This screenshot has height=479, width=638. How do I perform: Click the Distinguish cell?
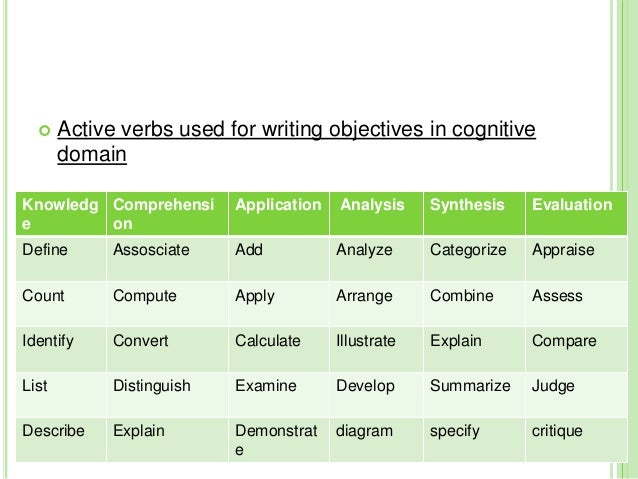click(167, 394)
